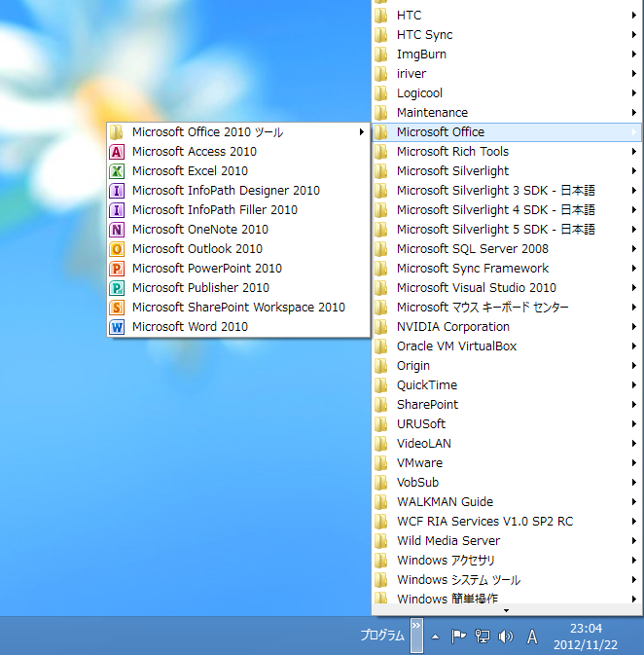
Task: Launch Microsoft Outlook 2010
Action: [x=238, y=249]
